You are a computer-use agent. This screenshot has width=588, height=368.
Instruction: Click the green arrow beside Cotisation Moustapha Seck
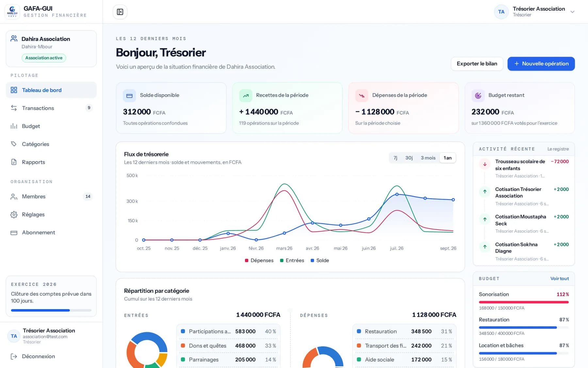click(485, 219)
